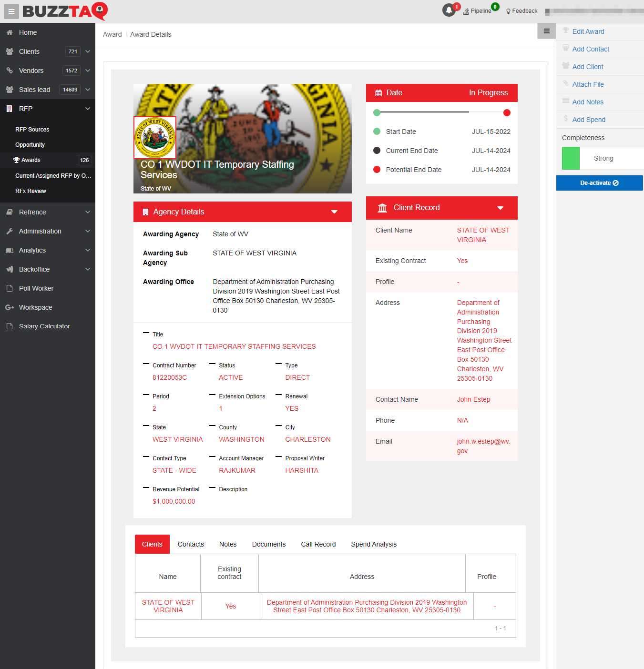Open the Spend Analysis tab
Screen dimensions: 644x669
pos(374,544)
